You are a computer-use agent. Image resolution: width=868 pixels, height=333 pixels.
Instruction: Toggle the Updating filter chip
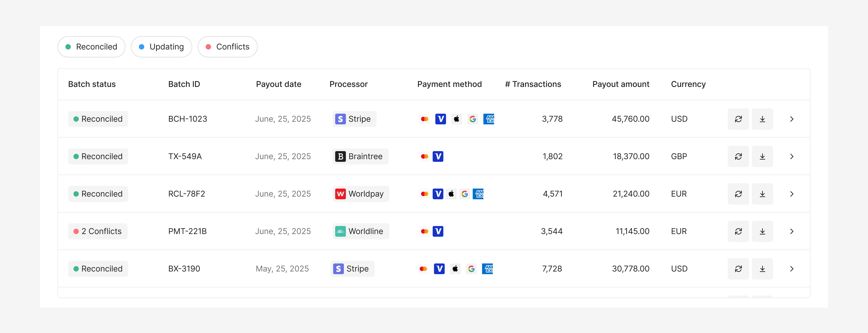pyautogui.click(x=161, y=47)
